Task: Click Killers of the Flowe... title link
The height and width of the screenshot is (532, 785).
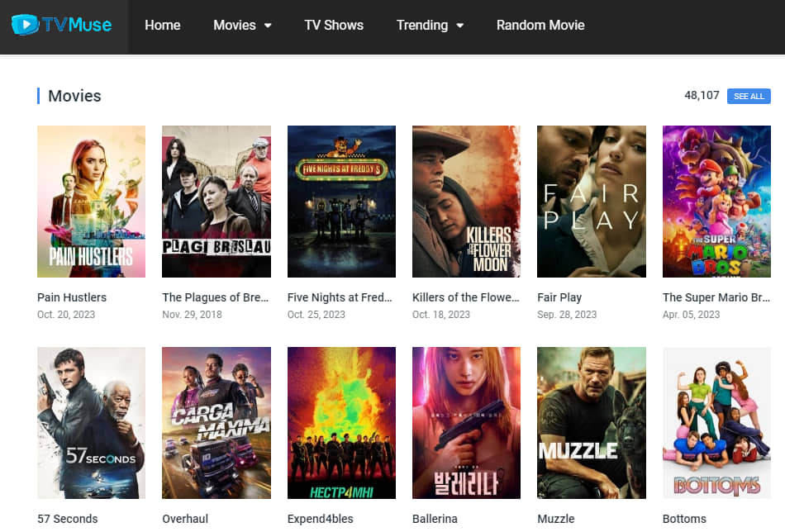Action: coord(465,297)
